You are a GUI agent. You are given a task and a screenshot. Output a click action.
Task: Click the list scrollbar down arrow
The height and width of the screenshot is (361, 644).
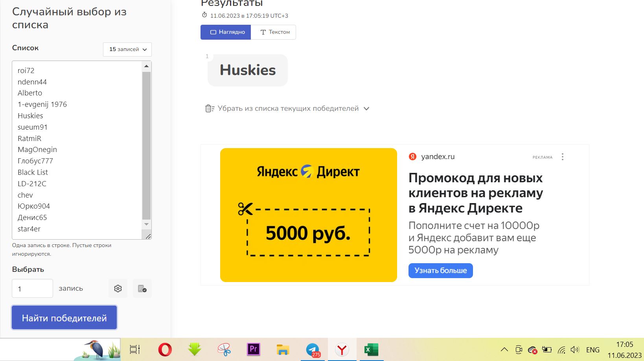coord(146,224)
